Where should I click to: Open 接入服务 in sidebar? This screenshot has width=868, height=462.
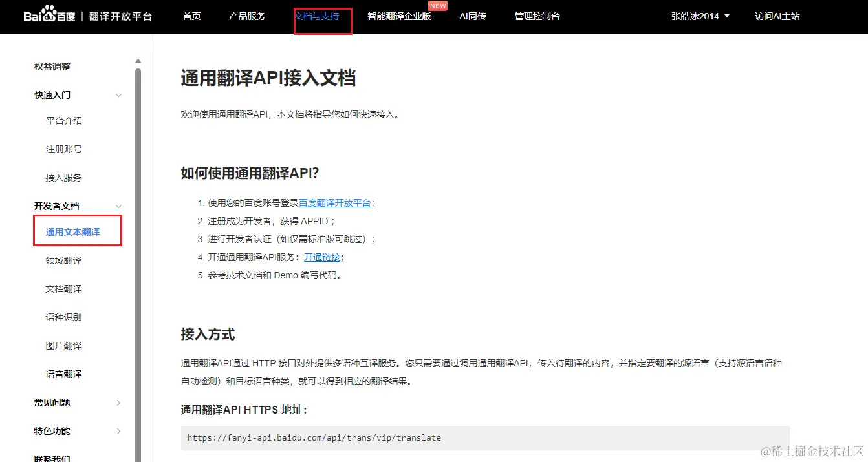click(x=64, y=178)
